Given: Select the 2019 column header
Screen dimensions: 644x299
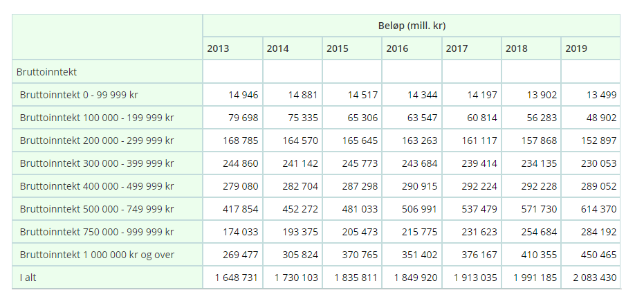Looking at the screenshot, I should 576,48.
